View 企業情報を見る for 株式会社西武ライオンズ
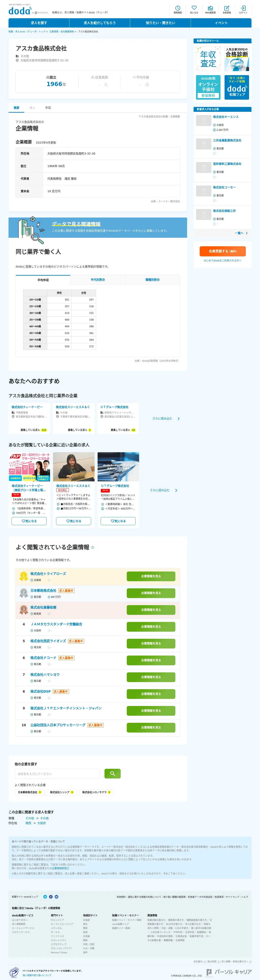The width and height of the screenshot is (260, 980). tap(151, 643)
